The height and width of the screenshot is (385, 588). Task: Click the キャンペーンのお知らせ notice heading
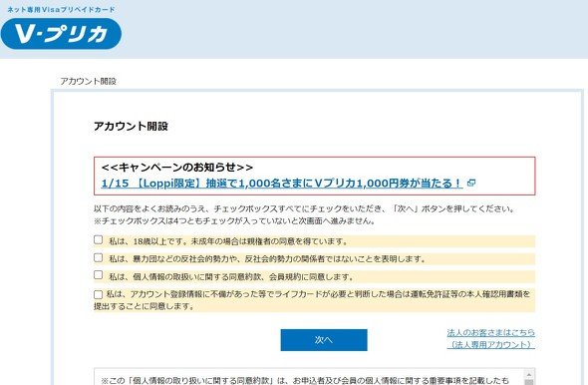pos(177,167)
